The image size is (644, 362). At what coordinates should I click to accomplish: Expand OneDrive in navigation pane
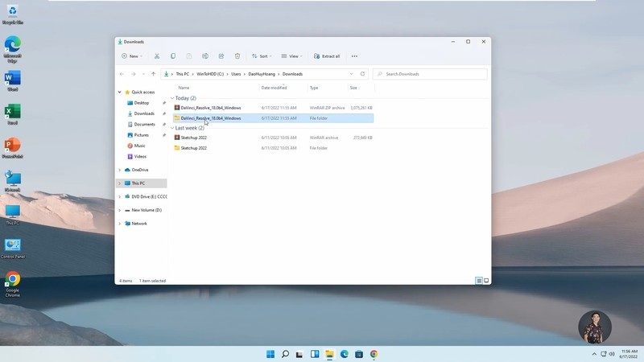tap(119, 170)
